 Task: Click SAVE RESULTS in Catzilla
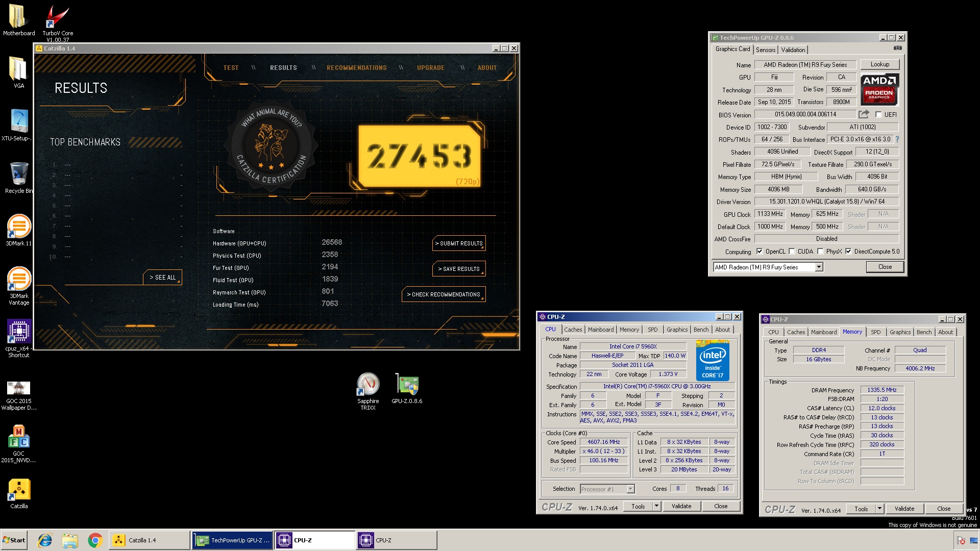pyautogui.click(x=459, y=269)
